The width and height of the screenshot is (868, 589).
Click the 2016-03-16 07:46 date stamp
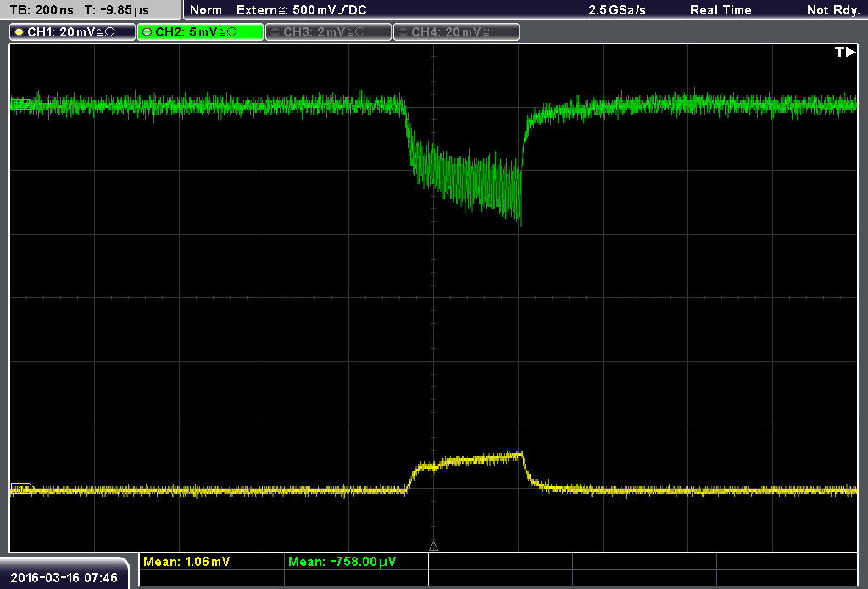(x=64, y=578)
